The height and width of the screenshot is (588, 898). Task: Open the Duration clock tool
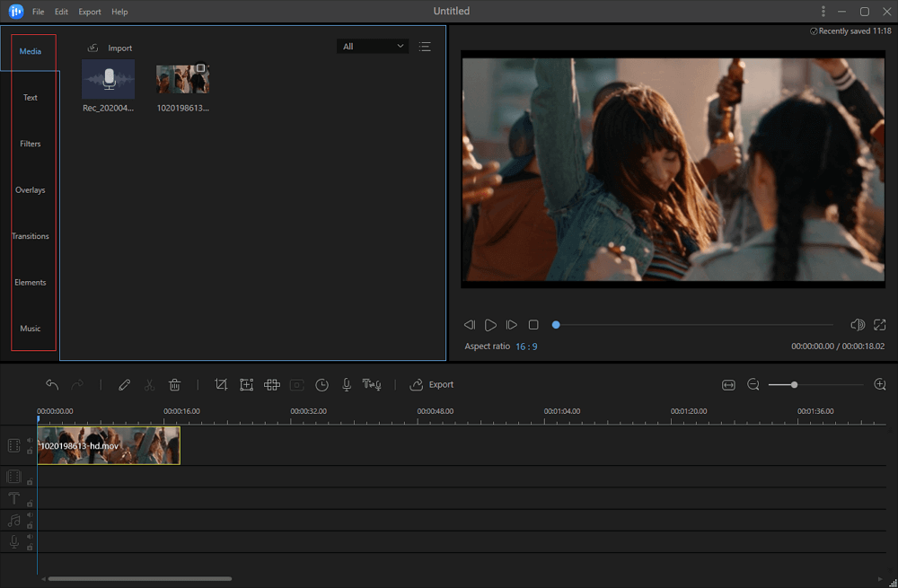[x=321, y=384]
